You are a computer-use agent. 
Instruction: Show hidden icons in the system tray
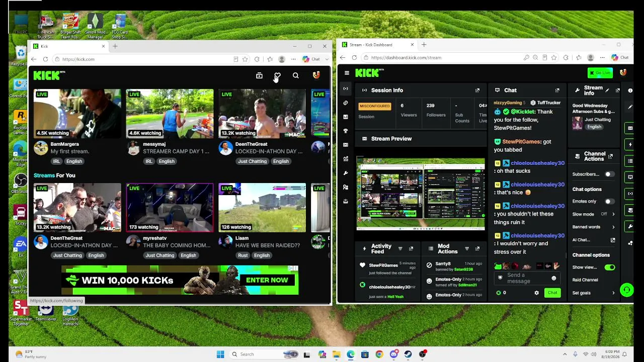pos(565,354)
